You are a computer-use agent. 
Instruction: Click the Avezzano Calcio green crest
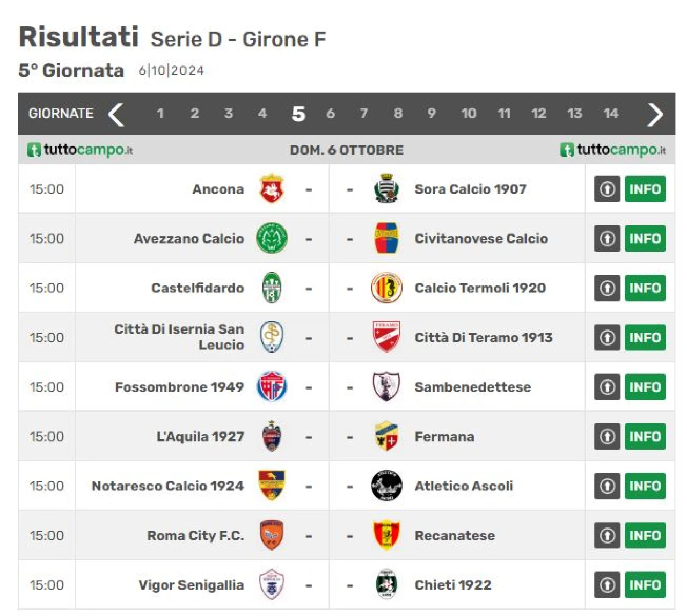pyautogui.click(x=272, y=238)
